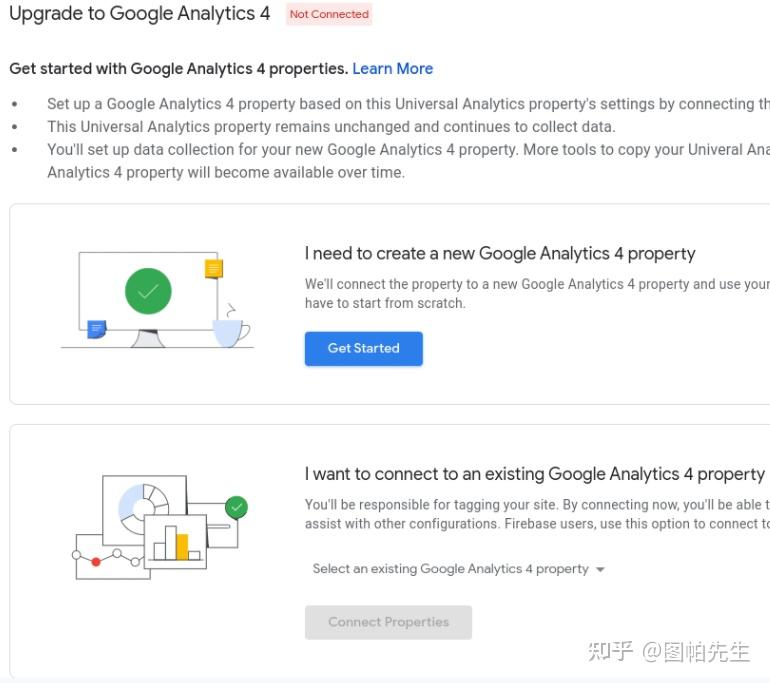Click the dropdown arrow beside the property selector
The width and height of the screenshot is (770, 683).
(600, 570)
